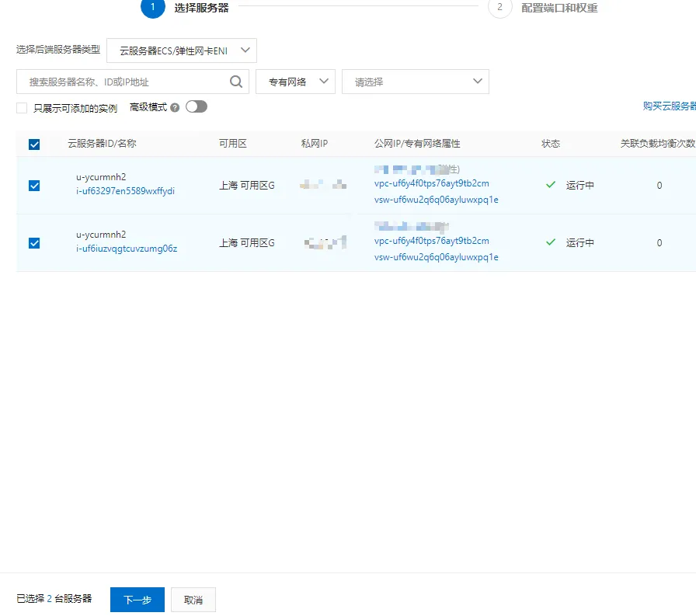
Task: Click the 配置端口和权重 step label
Action: coord(559,8)
